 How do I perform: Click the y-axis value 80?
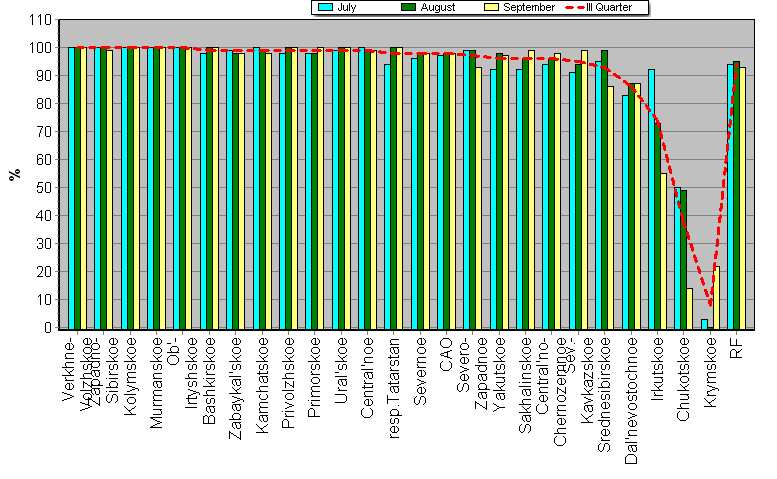(44, 104)
